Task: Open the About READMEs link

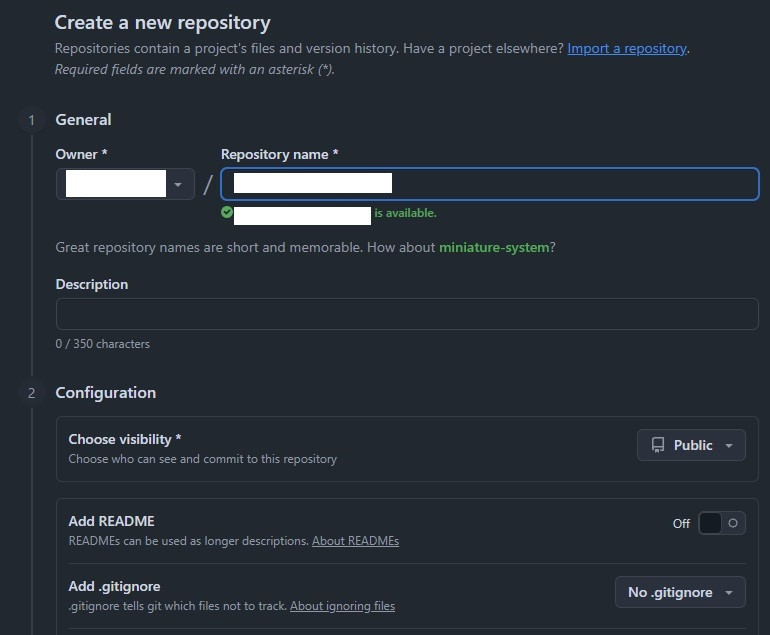Action: click(355, 541)
